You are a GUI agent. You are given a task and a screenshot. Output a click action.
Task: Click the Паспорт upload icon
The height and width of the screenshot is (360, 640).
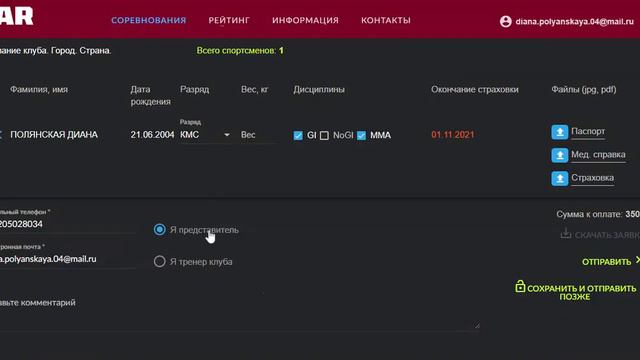pyautogui.click(x=560, y=132)
